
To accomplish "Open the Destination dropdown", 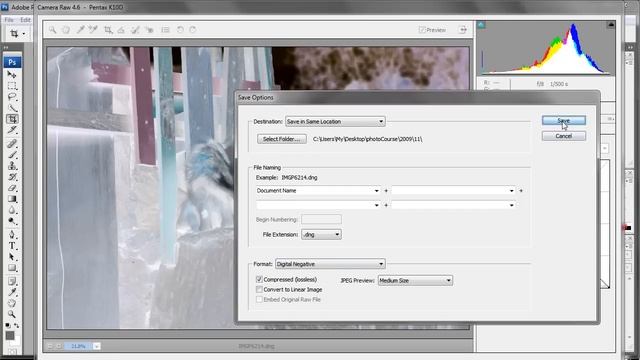I will click(335, 122).
